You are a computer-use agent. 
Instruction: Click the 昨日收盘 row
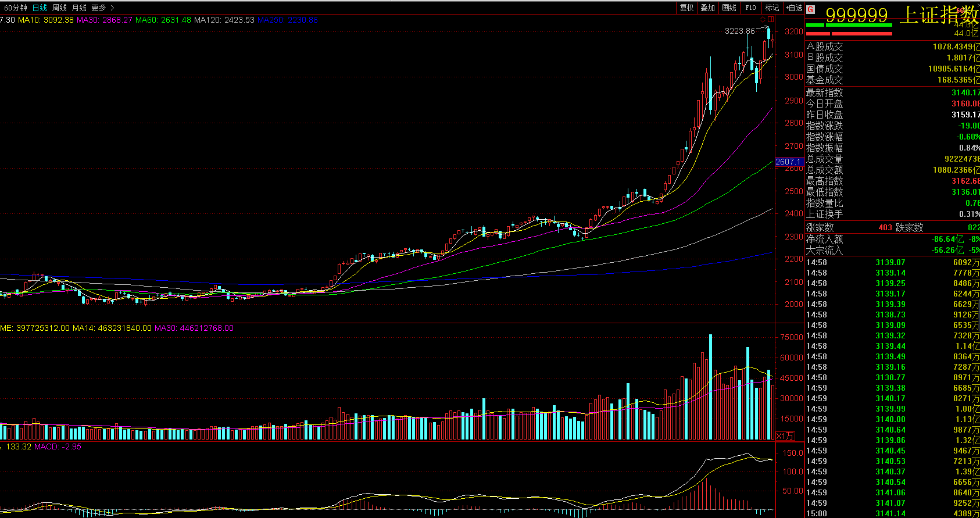coord(892,115)
